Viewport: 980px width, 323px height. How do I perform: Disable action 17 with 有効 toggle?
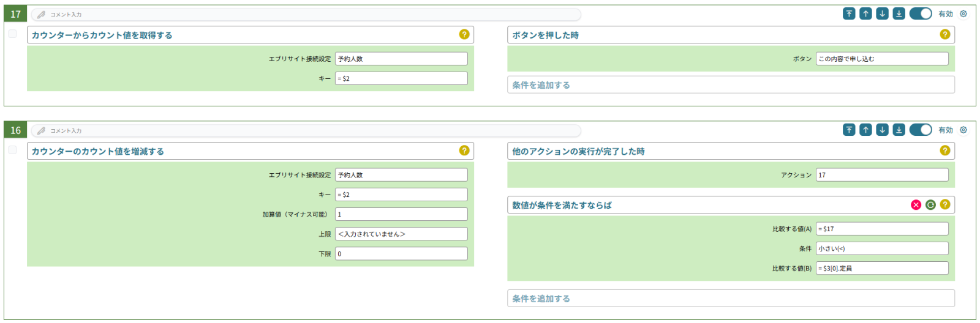point(920,13)
